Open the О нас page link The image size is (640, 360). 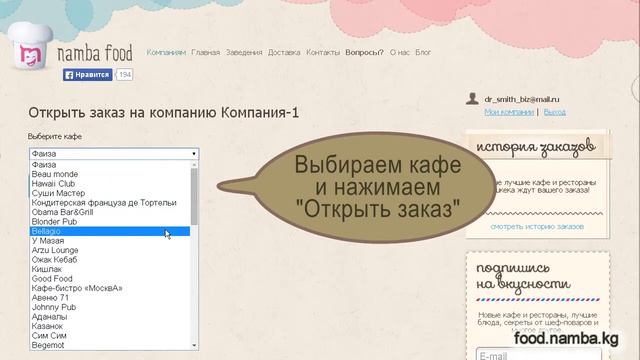coord(400,52)
